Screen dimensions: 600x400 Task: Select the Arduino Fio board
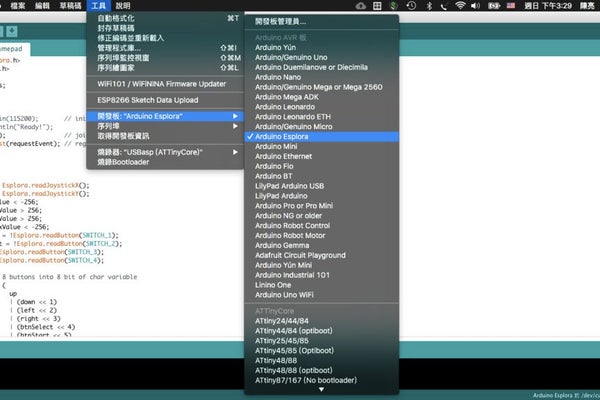click(x=321, y=167)
